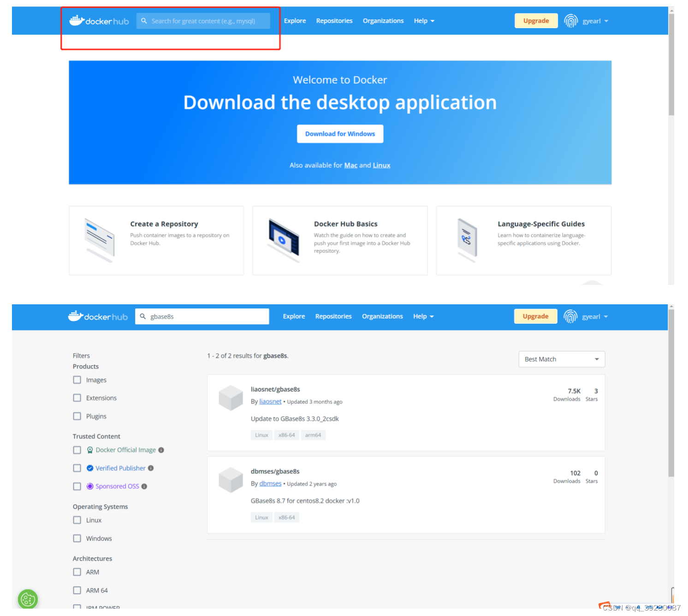Click the Language-Specific Guides card title

541,224
